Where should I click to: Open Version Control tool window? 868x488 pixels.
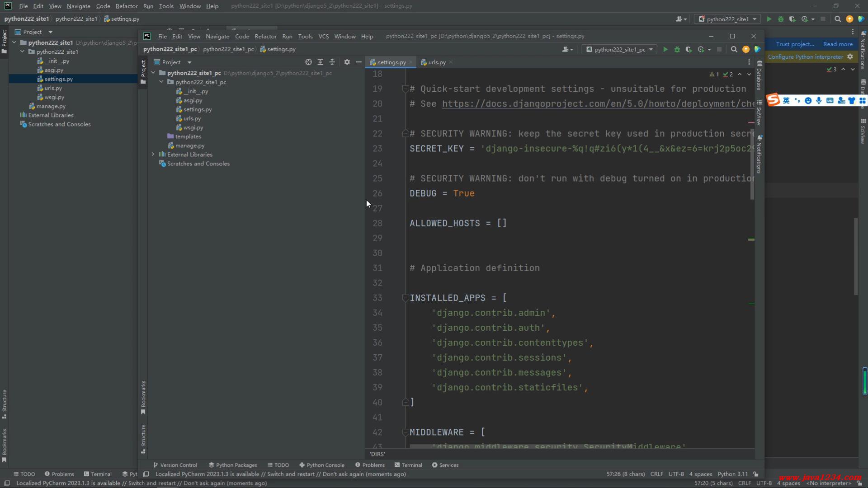pyautogui.click(x=175, y=465)
